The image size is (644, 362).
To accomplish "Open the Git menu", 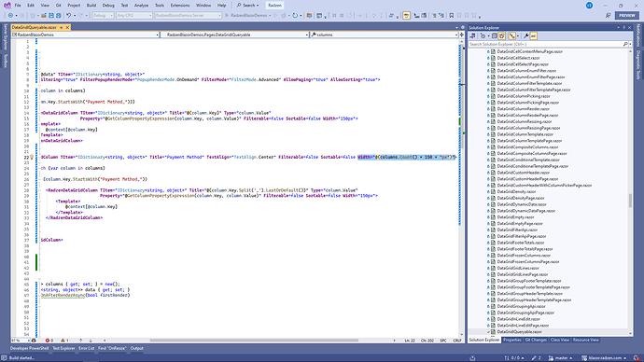I will tap(58, 6).
